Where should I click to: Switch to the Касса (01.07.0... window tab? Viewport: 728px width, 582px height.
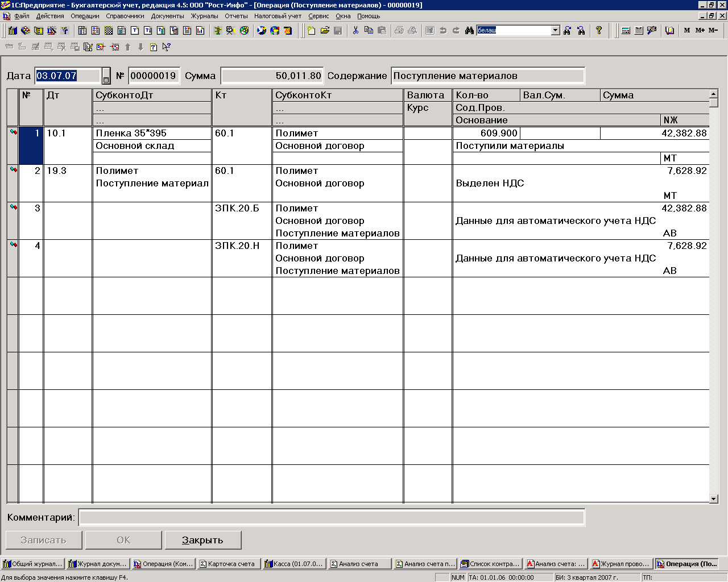click(x=294, y=564)
